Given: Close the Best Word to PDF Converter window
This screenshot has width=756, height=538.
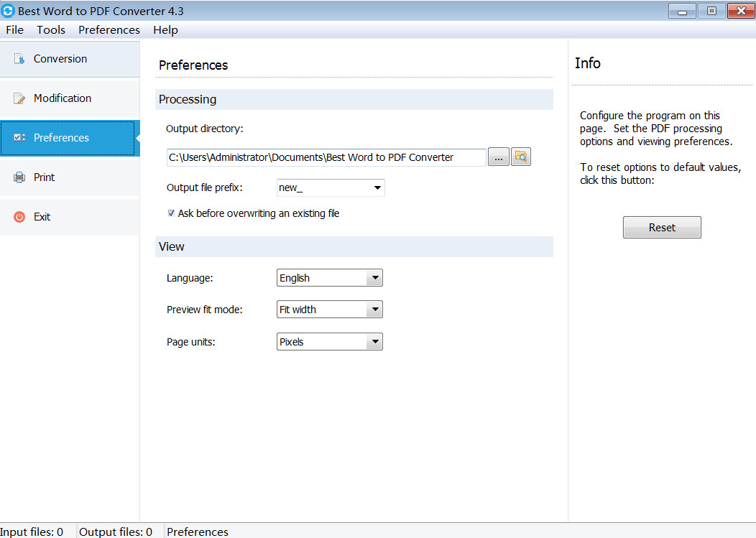Looking at the screenshot, I should click(741, 11).
